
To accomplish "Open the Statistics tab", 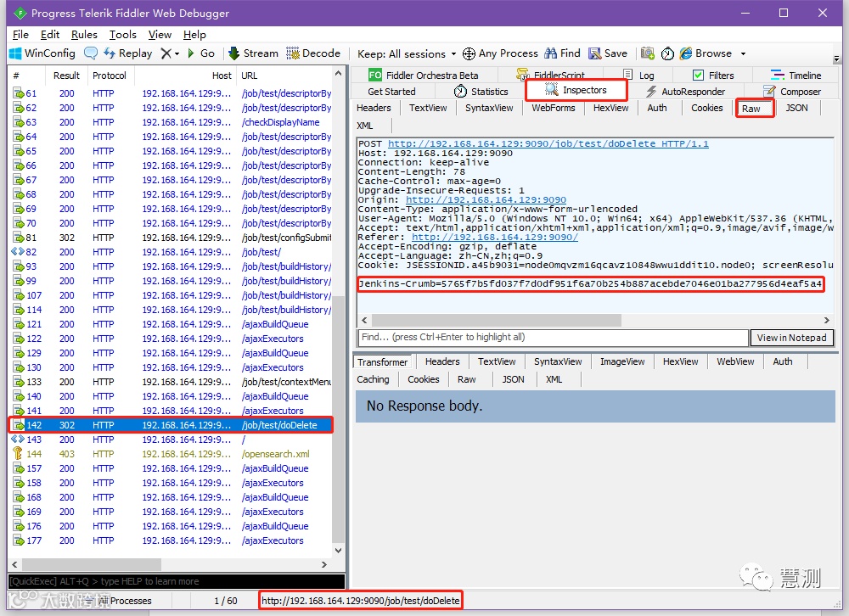I will coord(481,92).
